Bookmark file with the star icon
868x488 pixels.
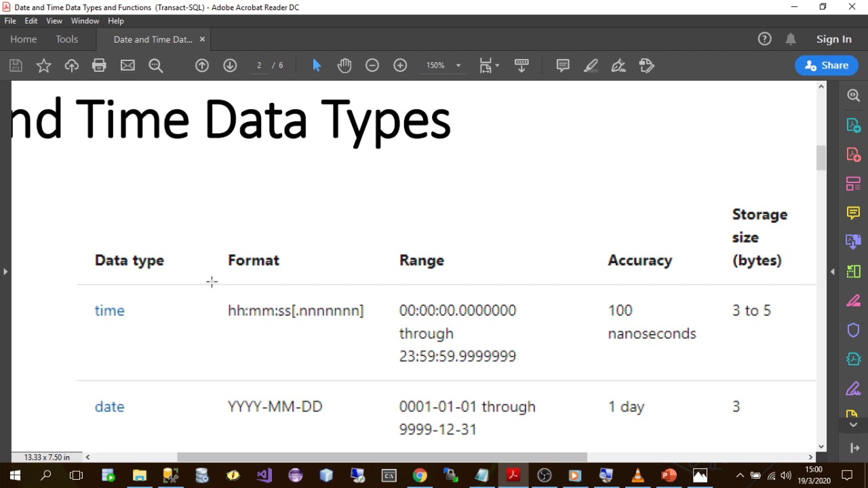[43, 66]
